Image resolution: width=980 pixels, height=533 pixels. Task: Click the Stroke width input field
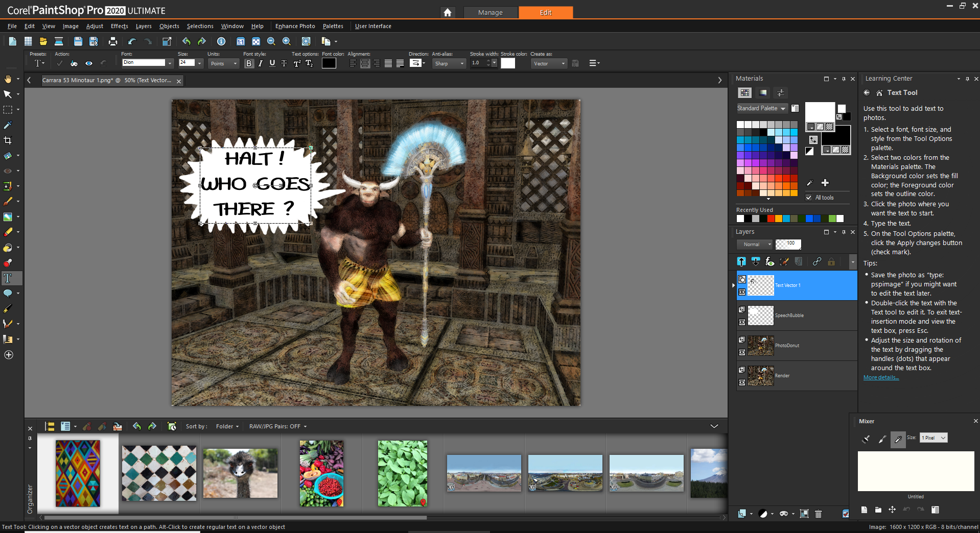point(478,63)
